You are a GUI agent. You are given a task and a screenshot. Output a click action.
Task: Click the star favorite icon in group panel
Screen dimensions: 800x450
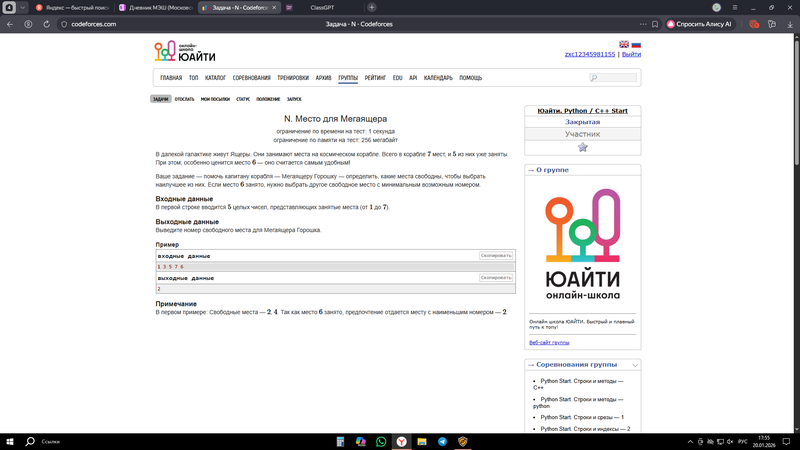click(x=582, y=147)
